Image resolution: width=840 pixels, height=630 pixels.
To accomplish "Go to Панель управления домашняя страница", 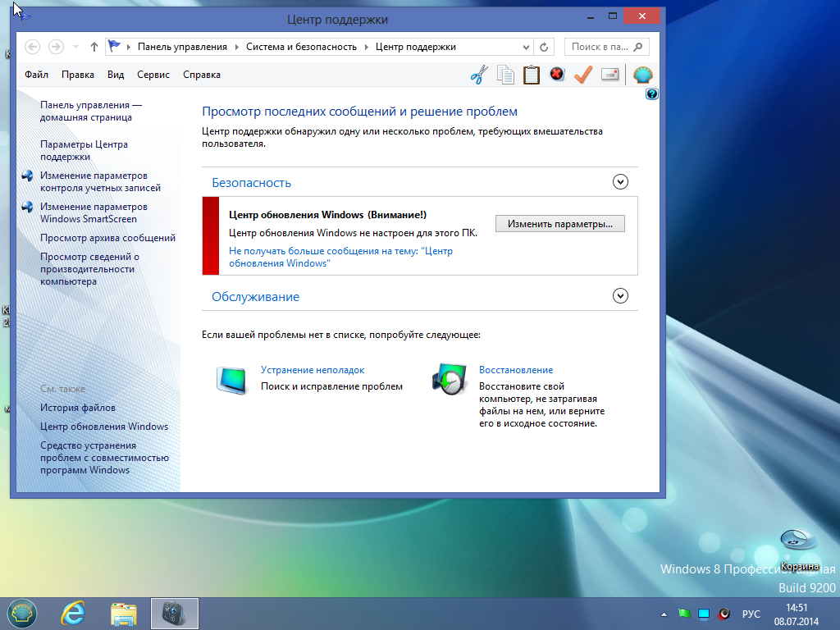I will pos(91,111).
